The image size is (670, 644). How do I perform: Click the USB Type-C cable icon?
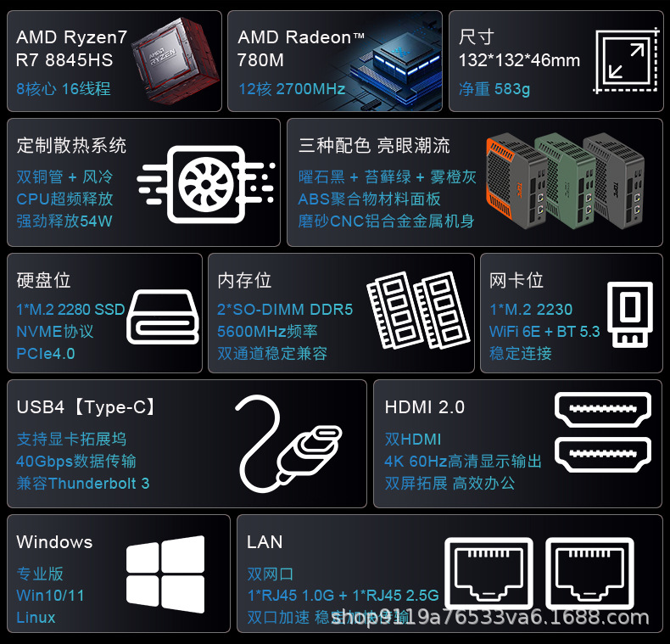[289, 444]
